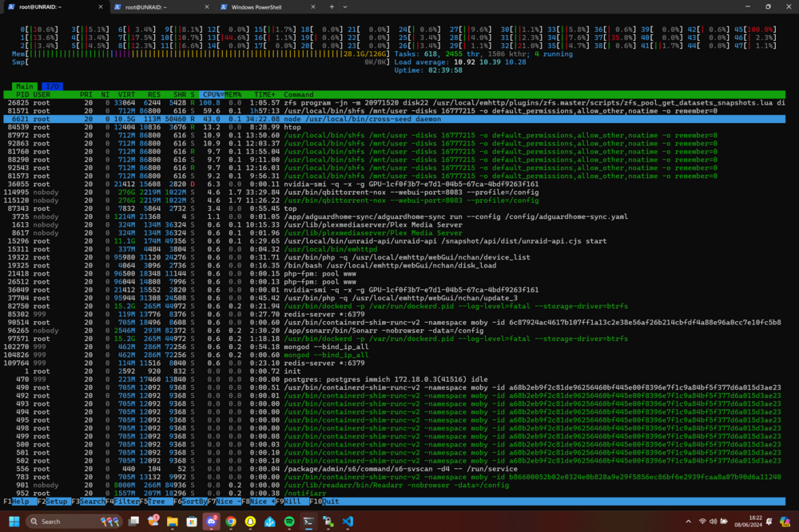Open the padlock icon app beside Terminal
The image size is (799, 532).
(328, 522)
